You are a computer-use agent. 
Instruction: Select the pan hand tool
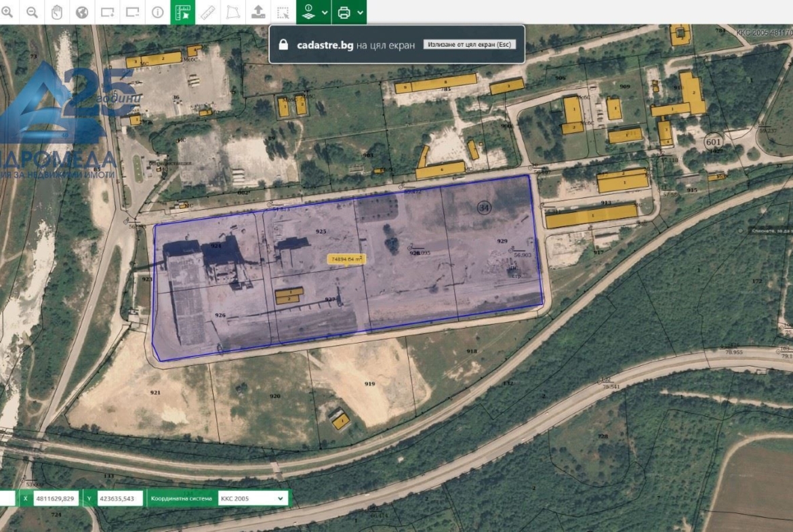tap(57, 12)
